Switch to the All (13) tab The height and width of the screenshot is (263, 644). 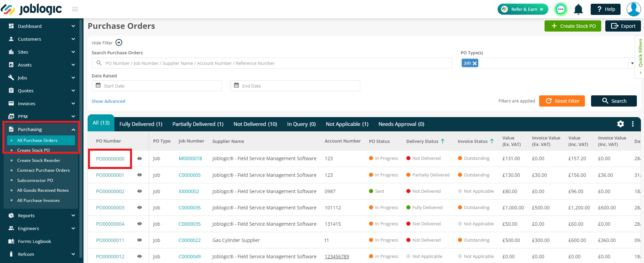(101, 123)
